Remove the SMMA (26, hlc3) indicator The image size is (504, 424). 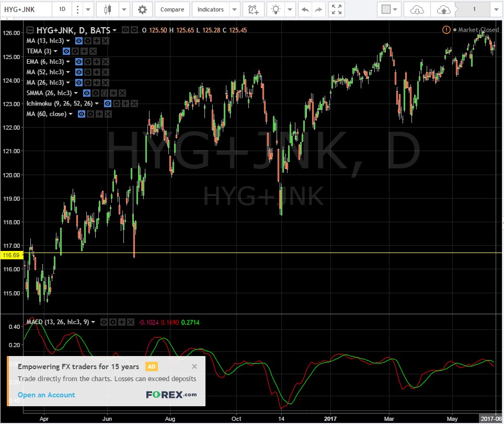click(122, 93)
